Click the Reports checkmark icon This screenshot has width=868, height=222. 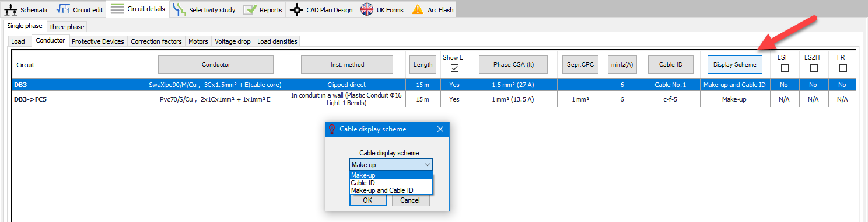250,10
